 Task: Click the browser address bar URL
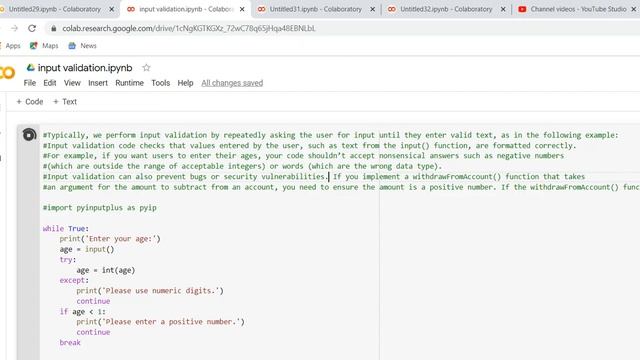click(x=189, y=28)
